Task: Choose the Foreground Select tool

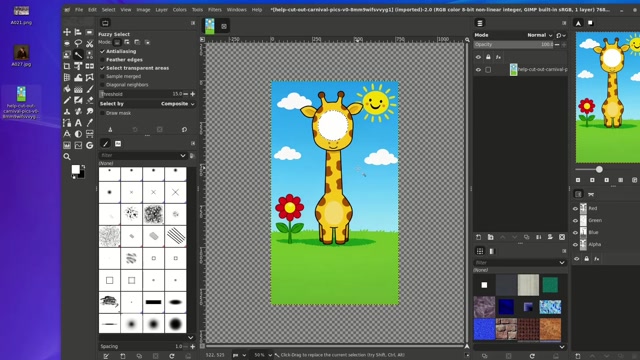Action: click(x=67, y=55)
